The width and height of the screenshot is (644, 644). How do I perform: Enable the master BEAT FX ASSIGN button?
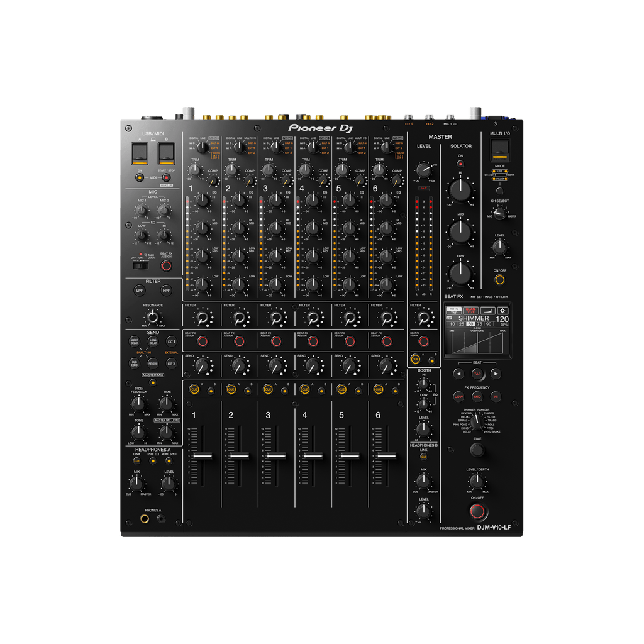click(423, 341)
